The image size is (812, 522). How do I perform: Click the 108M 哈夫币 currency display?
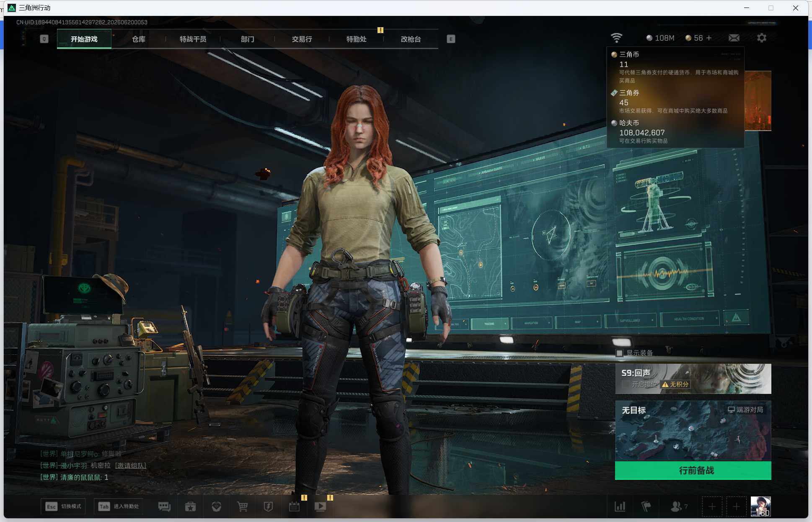pyautogui.click(x=660, y=38)
